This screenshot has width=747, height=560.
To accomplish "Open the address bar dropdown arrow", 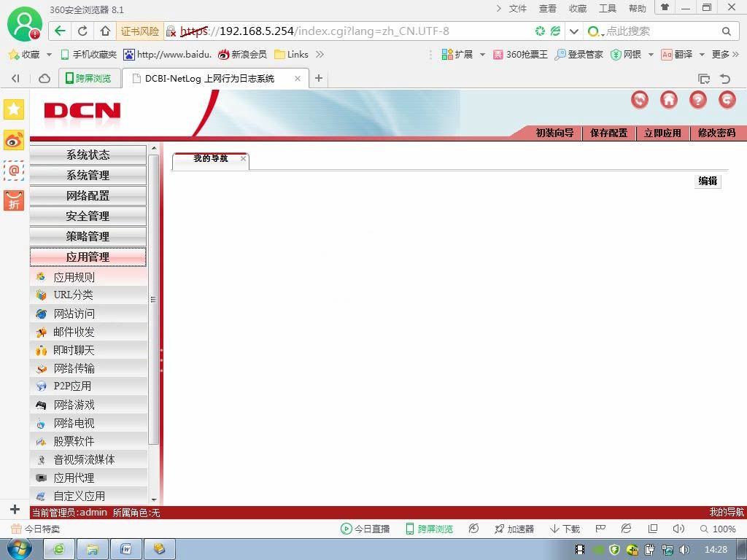I will 574,31.
